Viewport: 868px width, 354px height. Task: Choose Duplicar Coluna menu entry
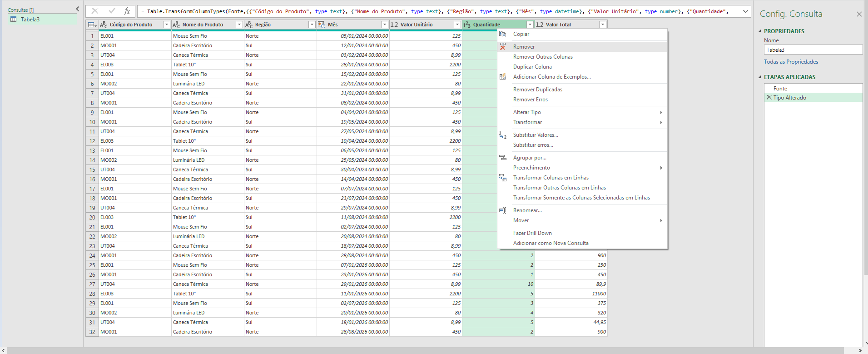[582, 67]
